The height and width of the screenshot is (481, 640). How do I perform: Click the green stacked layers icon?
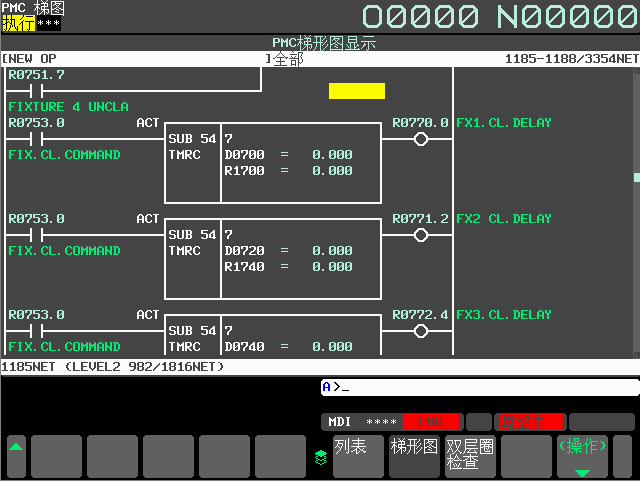coord(320,458)
